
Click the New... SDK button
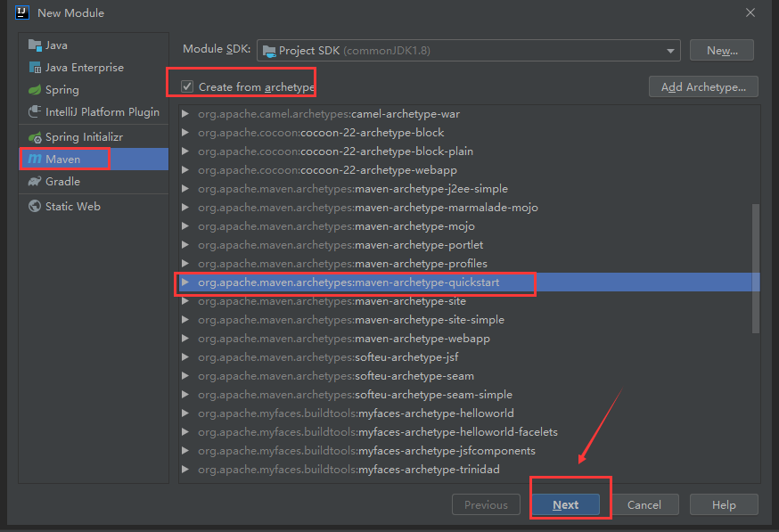click(x=722, y=51)
